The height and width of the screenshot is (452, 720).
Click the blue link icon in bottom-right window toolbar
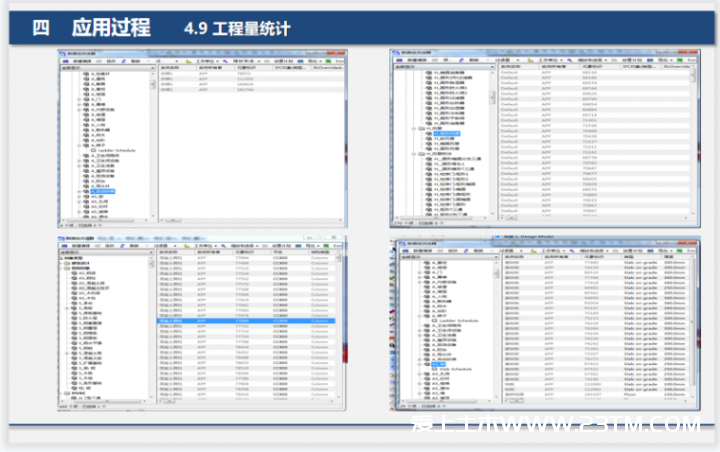[466, 251]
